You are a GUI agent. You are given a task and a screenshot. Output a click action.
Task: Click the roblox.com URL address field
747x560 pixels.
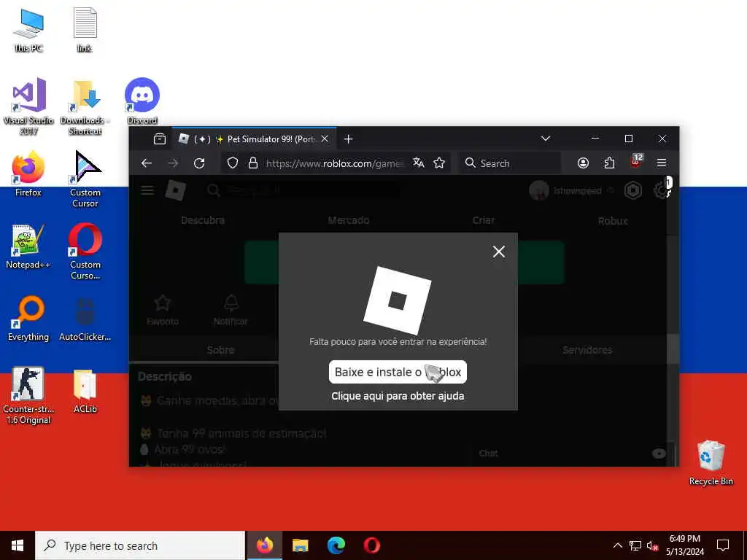click(x=334, y=163)
